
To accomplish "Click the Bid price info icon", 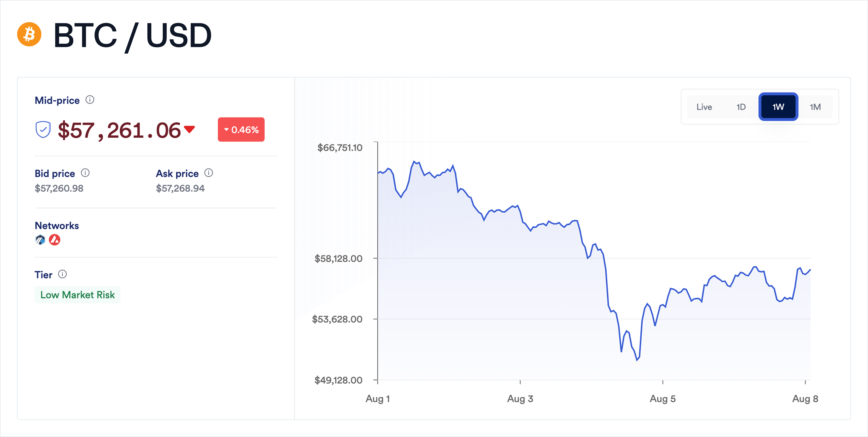I will click(85, 173).
